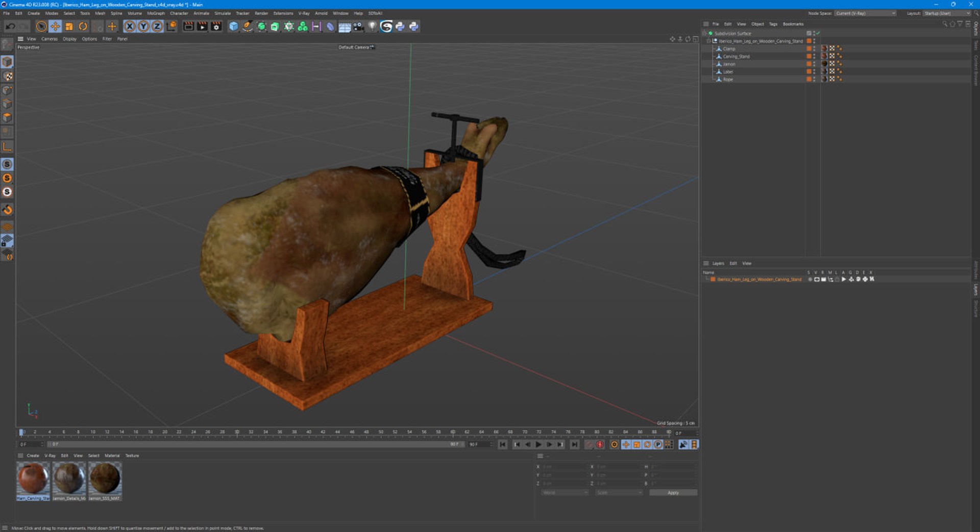Click the Play Forwards button
The width and height of the screenshot is (980, 532).
[x=538, y=445]
